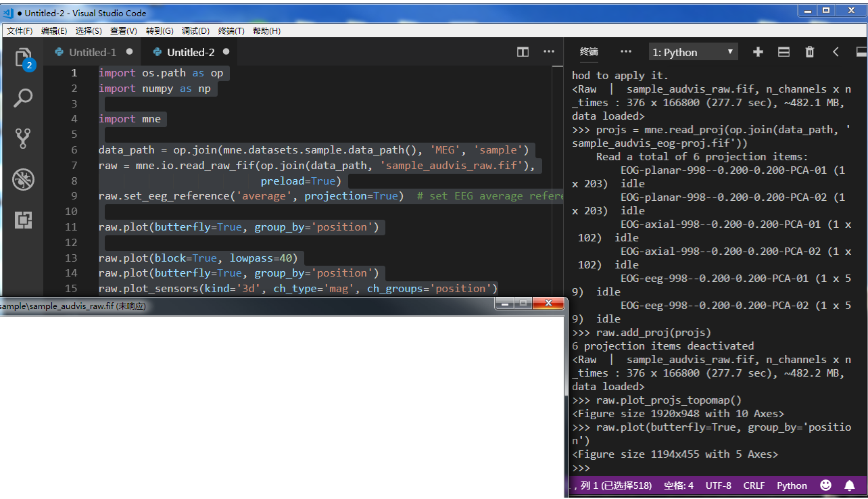Viewport: 868px width, 499px height.
Task: Create a new terminal with the plus icon
Action: [x=758, y=52]
